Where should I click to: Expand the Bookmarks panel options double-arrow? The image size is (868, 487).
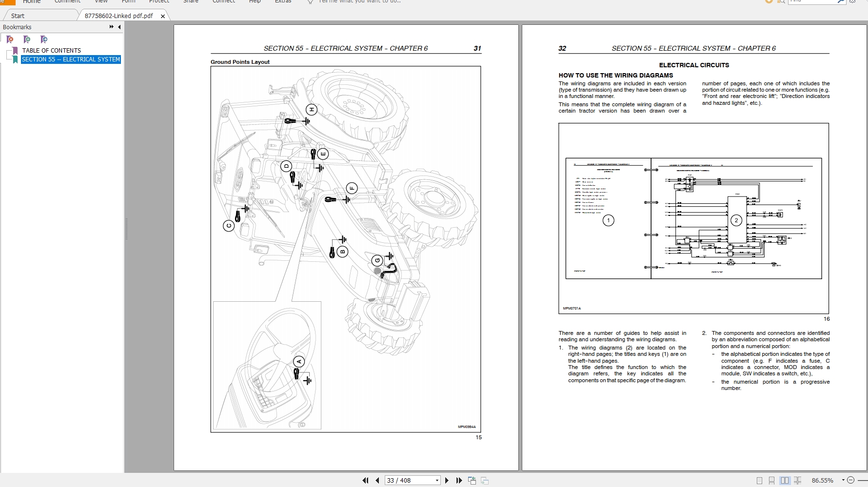[x=112, y=27]
